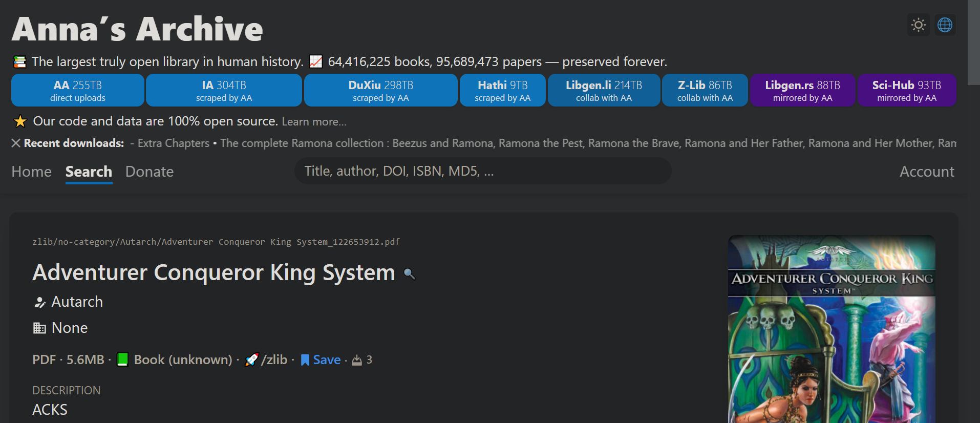Click the DESCRIPTION heading
The width and height of the screenshot is (980, 423).
[67, 391]
